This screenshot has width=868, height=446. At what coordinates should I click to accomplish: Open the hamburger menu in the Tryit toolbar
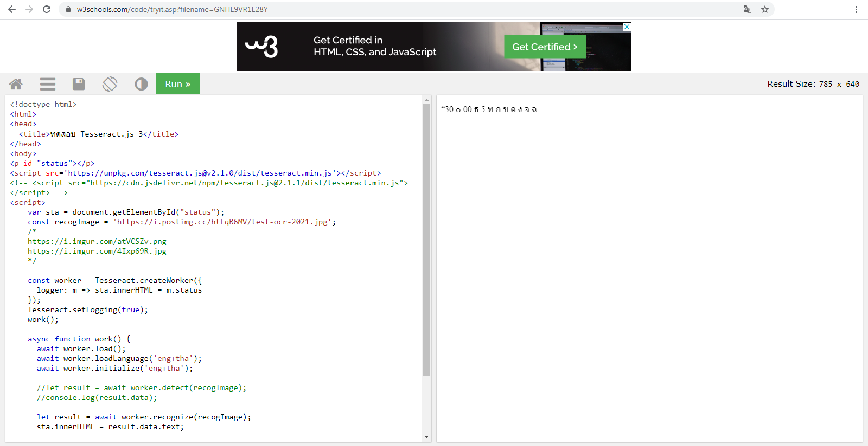48,84
